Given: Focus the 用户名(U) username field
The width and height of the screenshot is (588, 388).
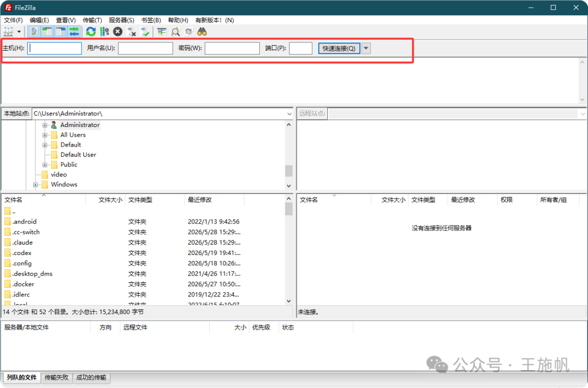Looking at the screenshot, I should (145, 48).
